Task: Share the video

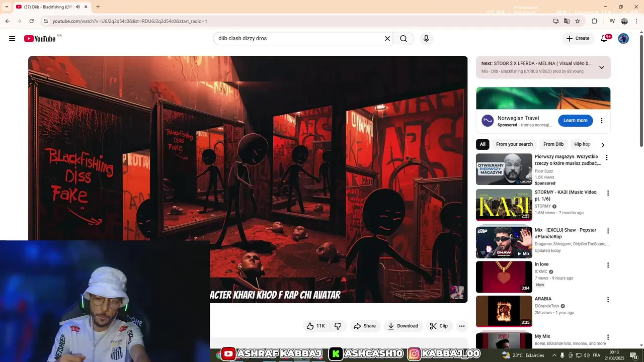Action: tap(365, 326)
